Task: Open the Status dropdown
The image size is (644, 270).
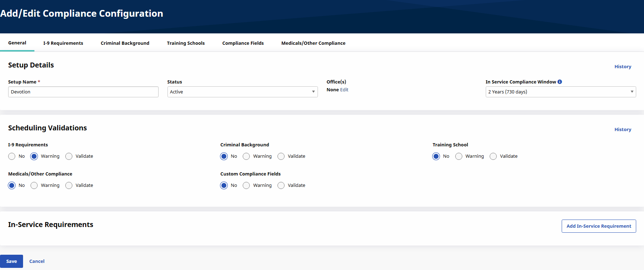Action: coord(242,92)
